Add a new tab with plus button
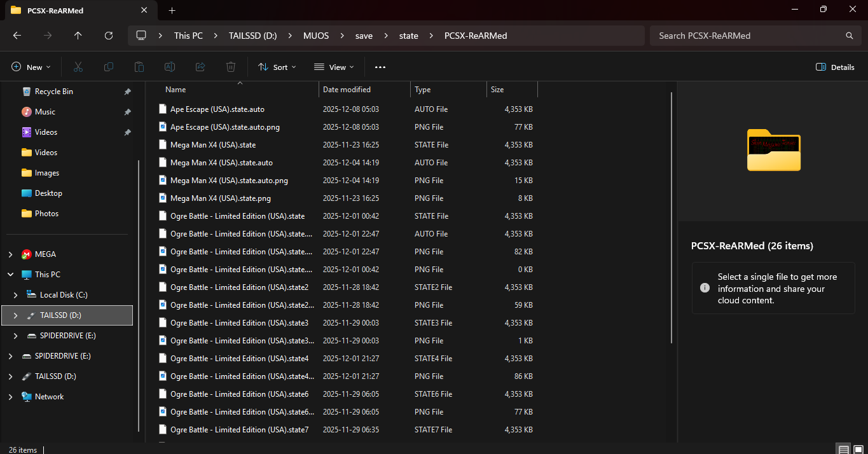 point(172,10)
